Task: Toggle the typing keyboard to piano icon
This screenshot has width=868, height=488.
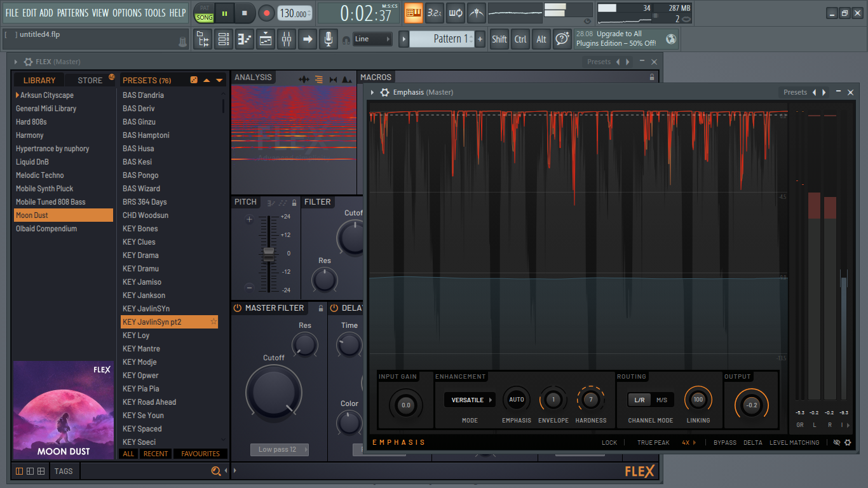Action: pyautogui.click(x=414, y=13)
